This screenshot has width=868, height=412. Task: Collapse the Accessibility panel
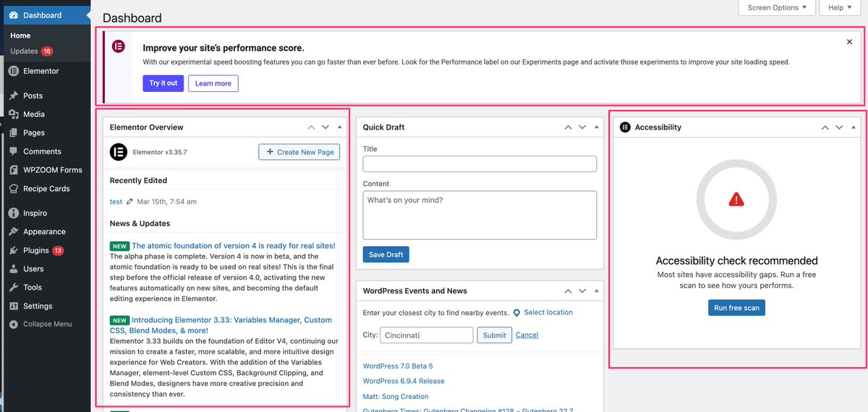[x=854, y=127]
